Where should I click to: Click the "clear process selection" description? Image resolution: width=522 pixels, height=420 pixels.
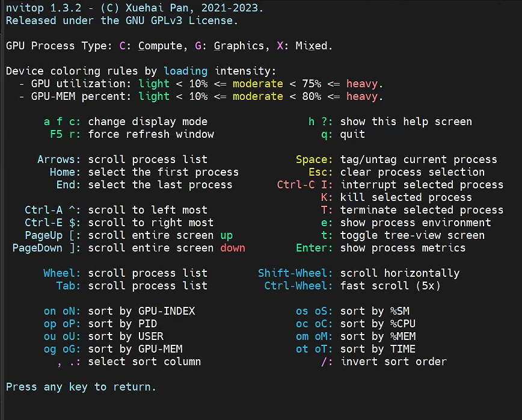click(x=412, y=172)
